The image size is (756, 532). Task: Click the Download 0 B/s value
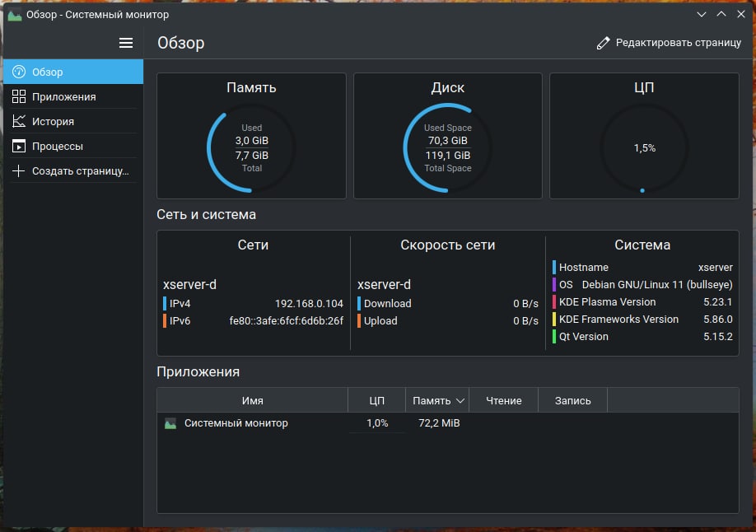pos(525,303)
